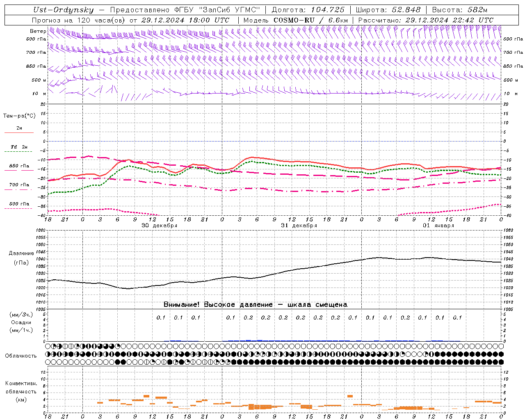The height and width of the screenshot is (420, 525).
Task: Click the 'Td 2м' dew point legend
Action: coord(19,148)
